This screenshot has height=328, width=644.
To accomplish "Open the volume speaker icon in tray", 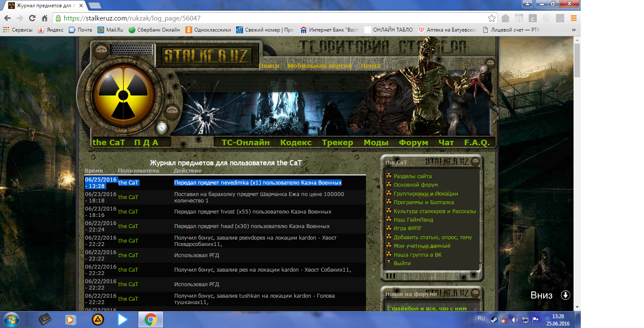I will click(515, 319).
